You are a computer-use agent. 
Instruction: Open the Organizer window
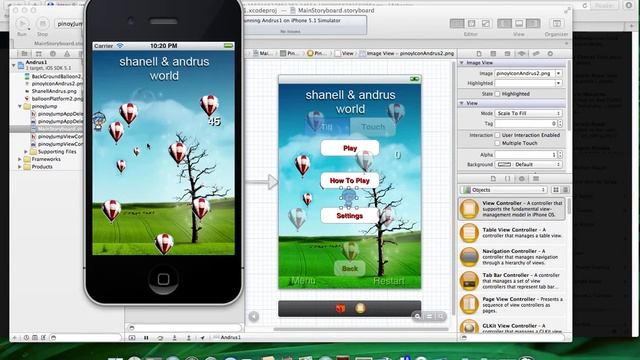point(557,24)
